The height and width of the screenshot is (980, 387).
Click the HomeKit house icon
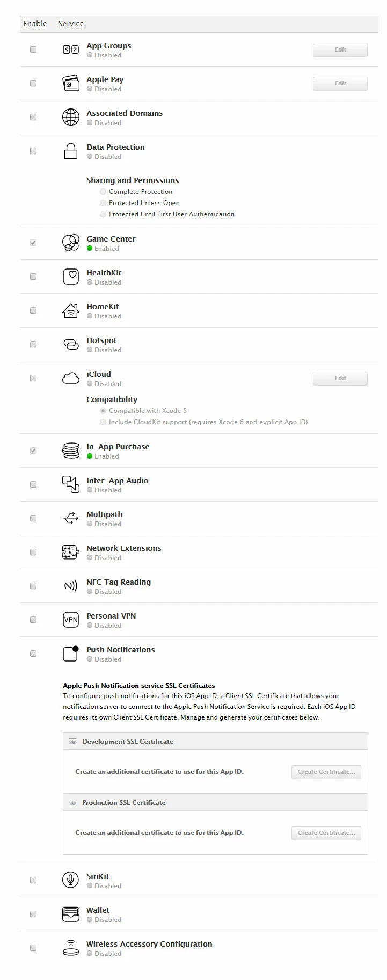71,310
